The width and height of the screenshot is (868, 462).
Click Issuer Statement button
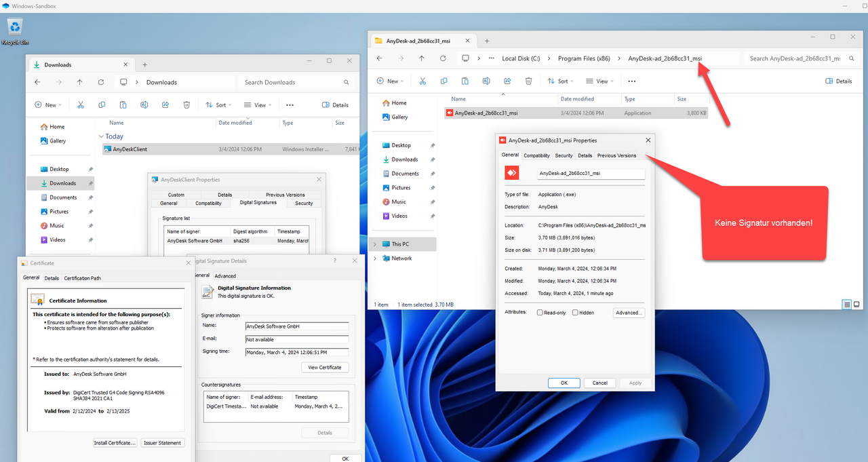[163, 443]
